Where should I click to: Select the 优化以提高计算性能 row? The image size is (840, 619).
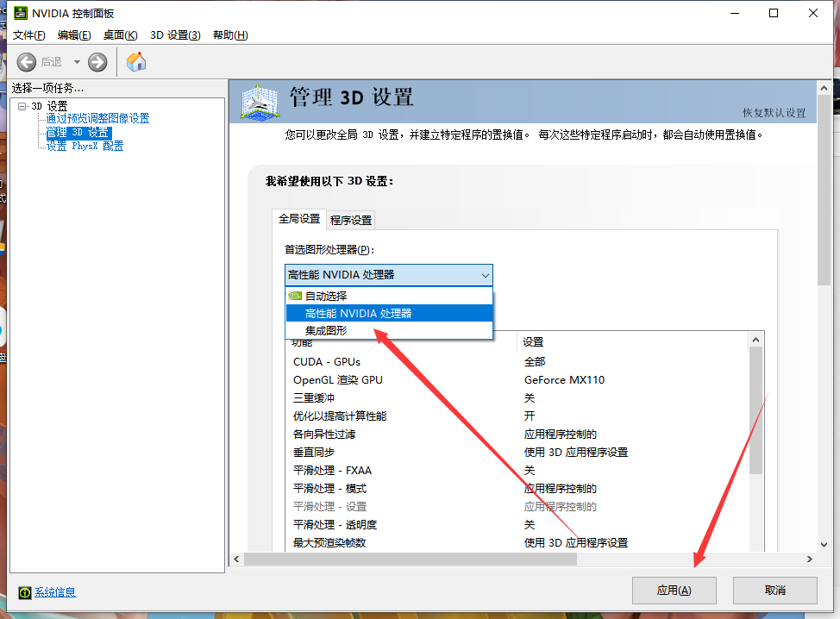pos(518,416)
